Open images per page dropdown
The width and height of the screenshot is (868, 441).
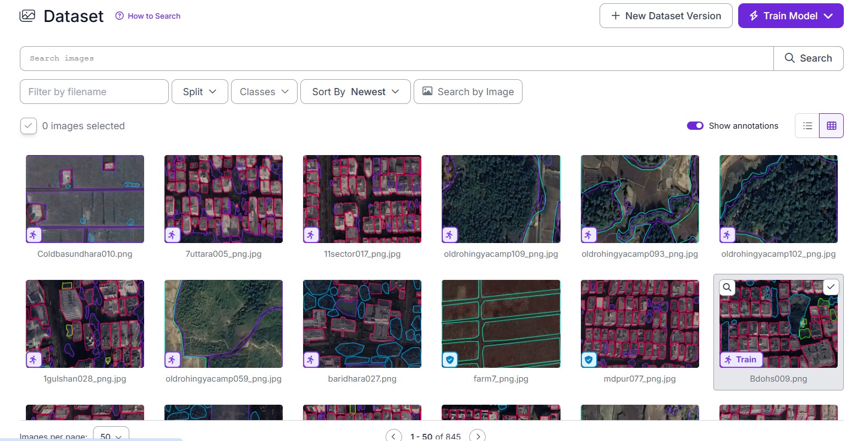(111, 435)
